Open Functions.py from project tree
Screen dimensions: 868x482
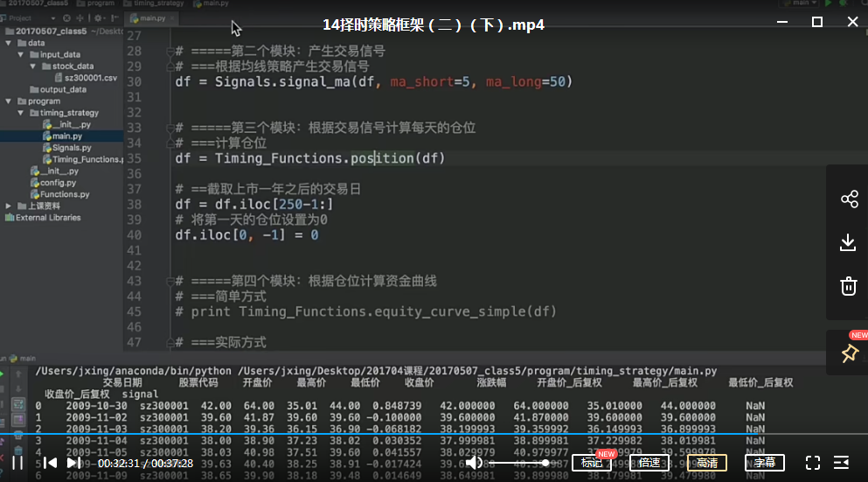59,194
